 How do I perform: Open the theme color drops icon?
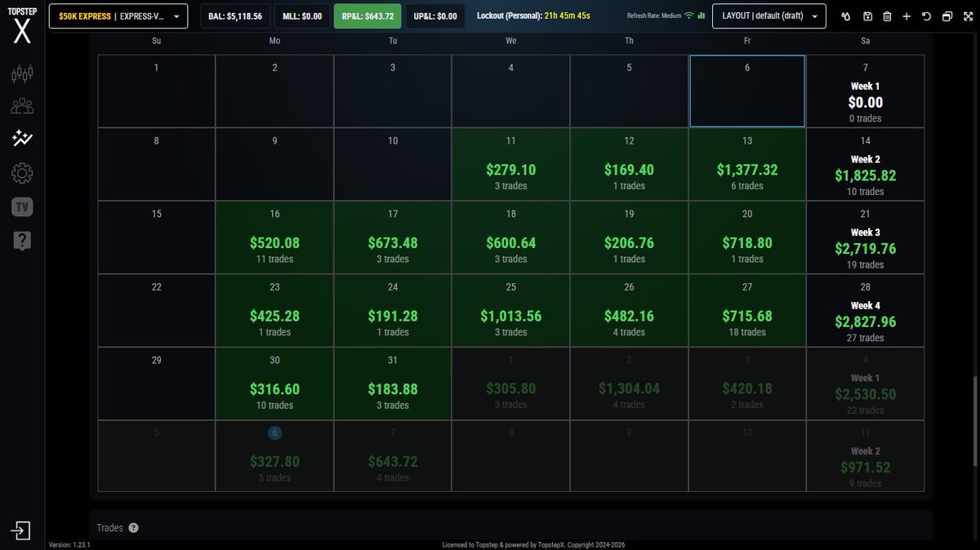pos(847,16)
